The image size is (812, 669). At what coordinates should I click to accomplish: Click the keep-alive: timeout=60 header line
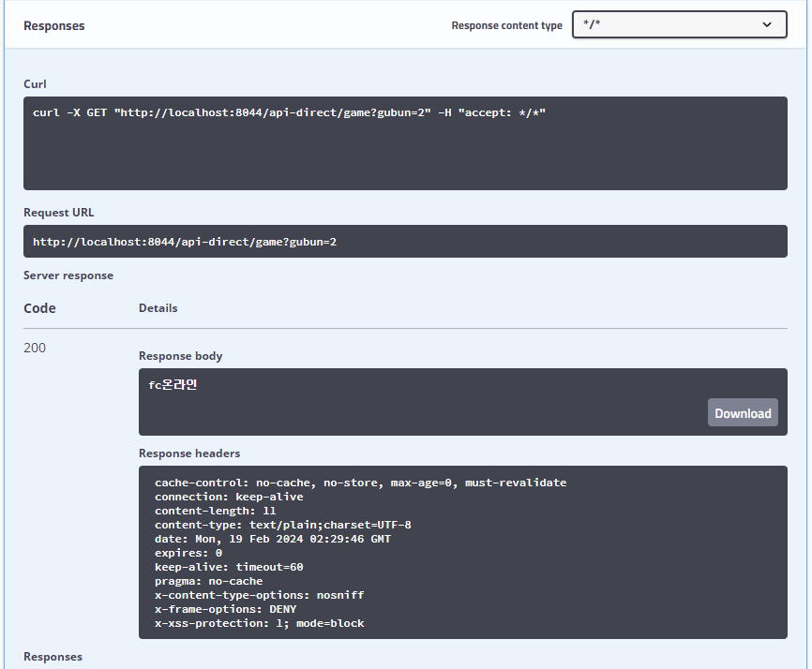click(x=229, y=567)
